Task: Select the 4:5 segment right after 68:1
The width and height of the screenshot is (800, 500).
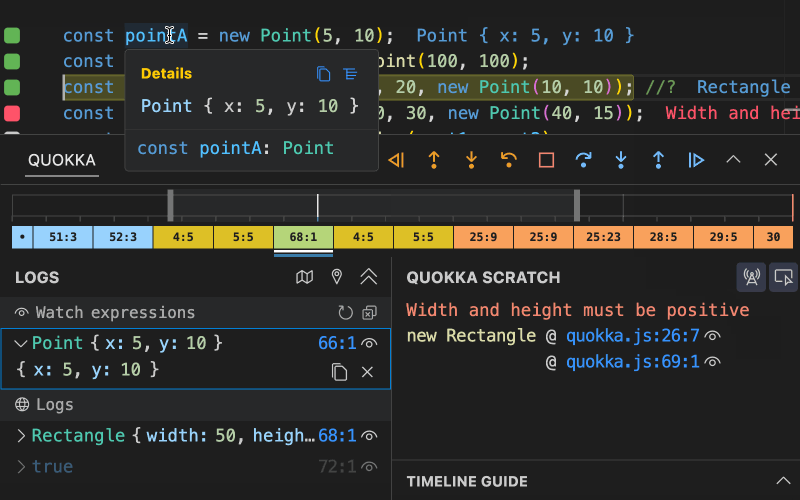Action: click(363, 237)
